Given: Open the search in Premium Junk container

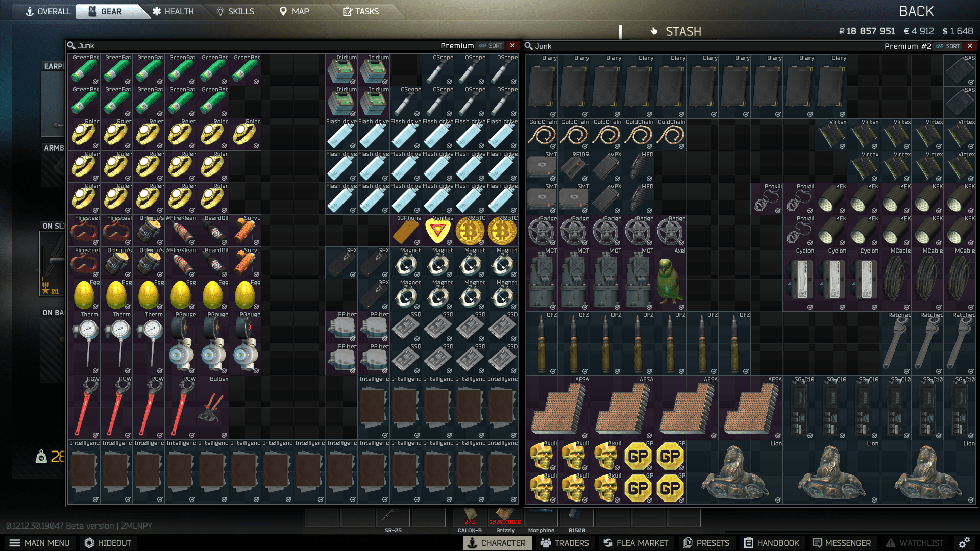Looking at the screenshot, I should click(71, 46).
